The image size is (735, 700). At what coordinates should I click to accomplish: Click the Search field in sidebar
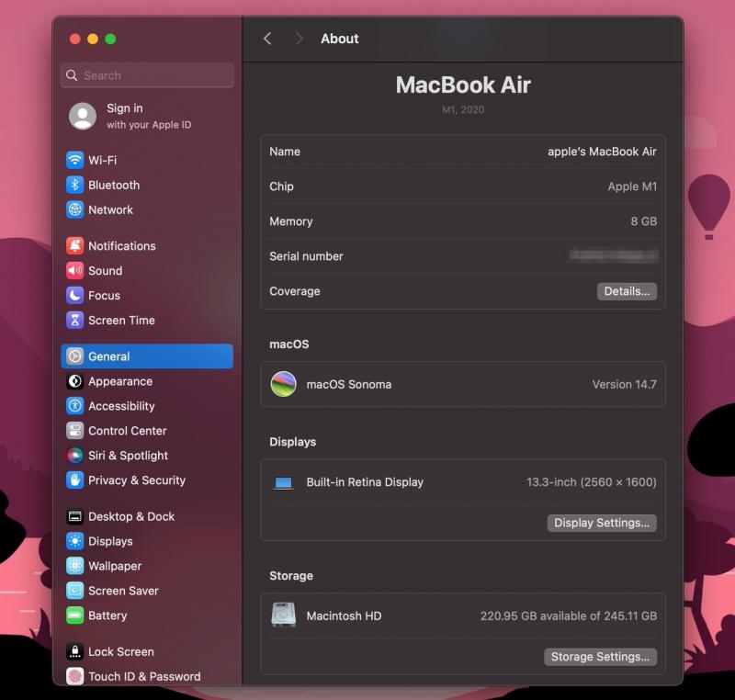pos(147,75)
